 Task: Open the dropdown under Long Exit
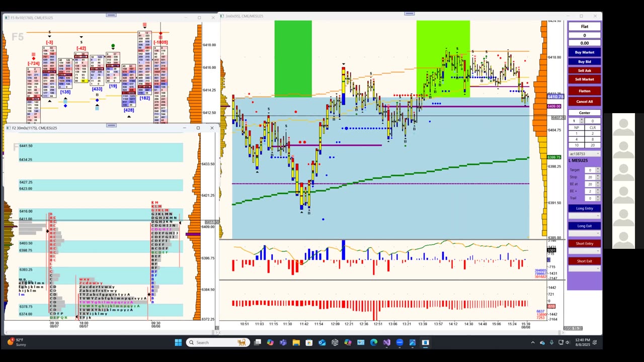point(584,233)
